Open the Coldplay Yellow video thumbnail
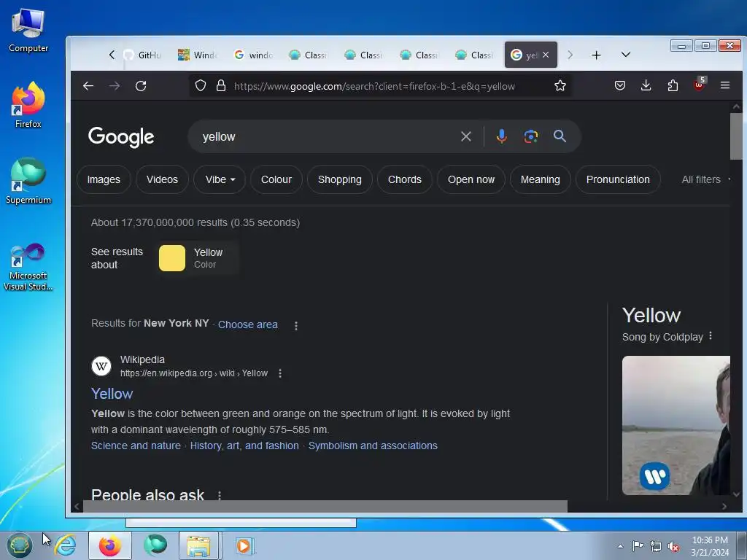 pos(676,425)
